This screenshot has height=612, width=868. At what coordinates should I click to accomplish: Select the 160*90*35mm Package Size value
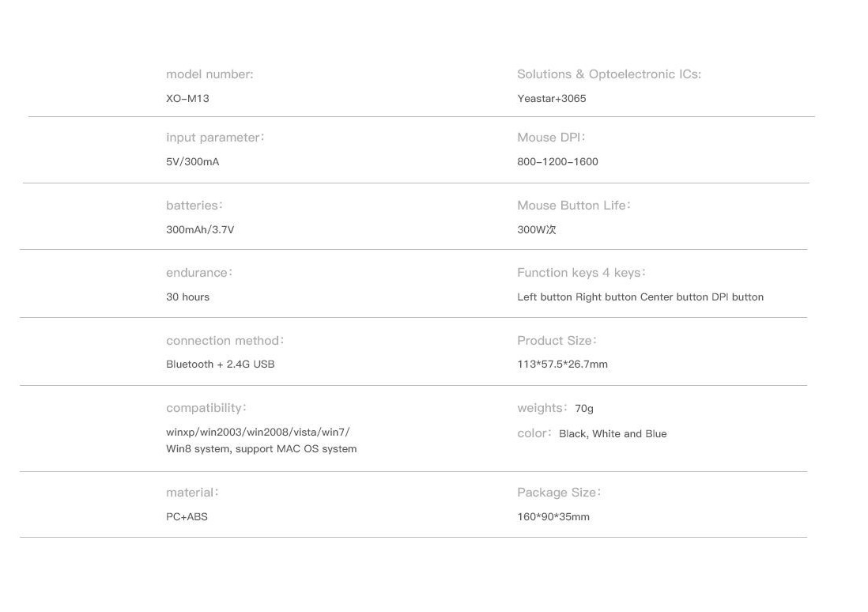553,517
